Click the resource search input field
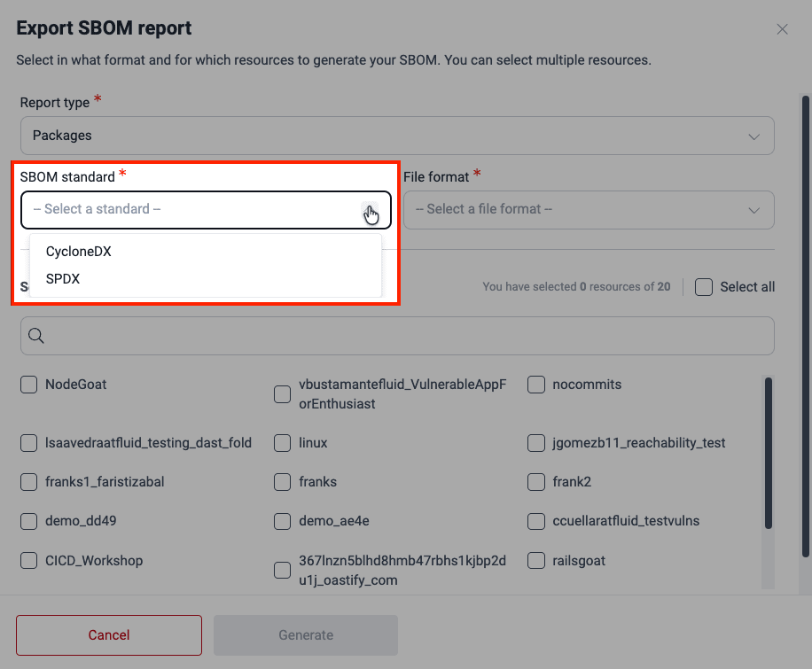 click(397, 336)
